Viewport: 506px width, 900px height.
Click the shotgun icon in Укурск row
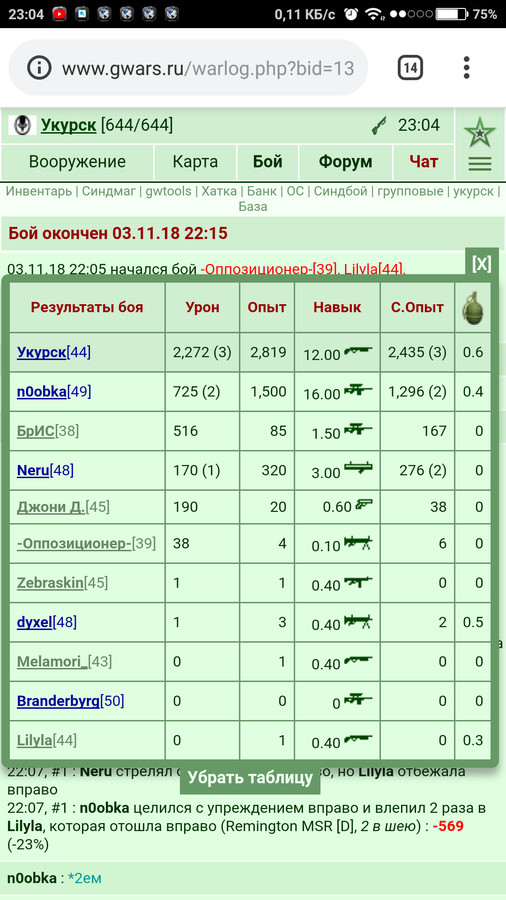(358, 351)
